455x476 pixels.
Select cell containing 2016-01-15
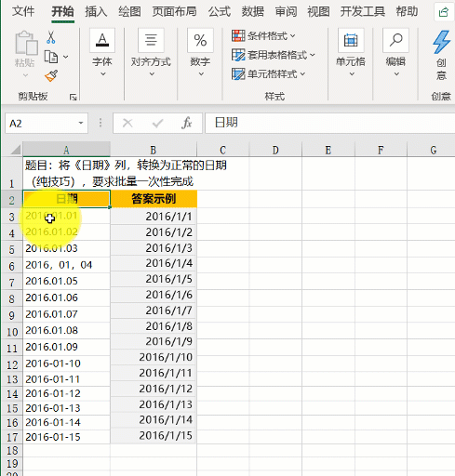click(66, 437)
